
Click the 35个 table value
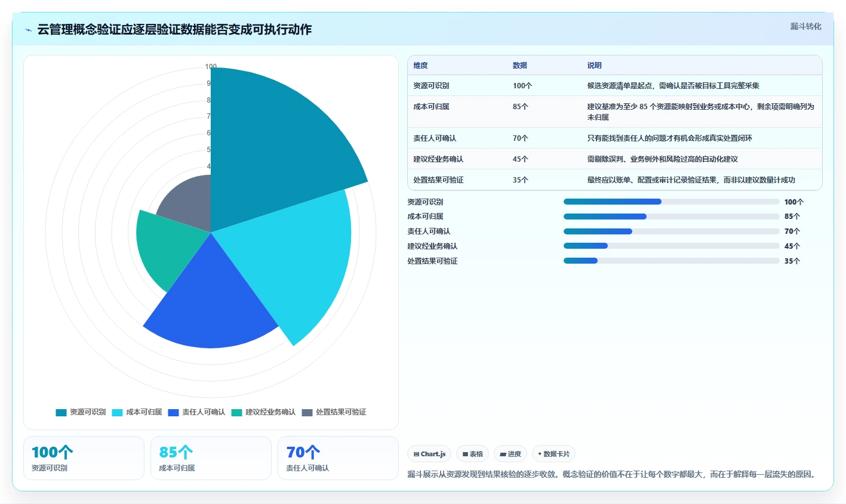pos(521,180)
